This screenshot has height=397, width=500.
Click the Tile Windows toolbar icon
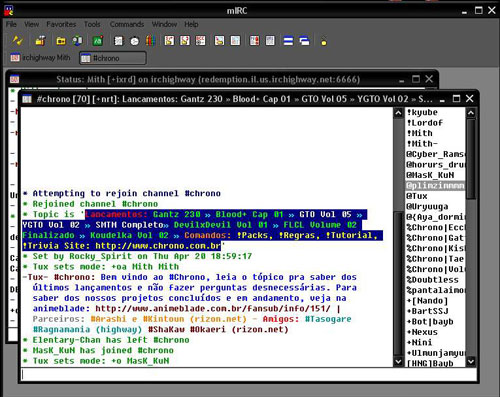point(288,41)
